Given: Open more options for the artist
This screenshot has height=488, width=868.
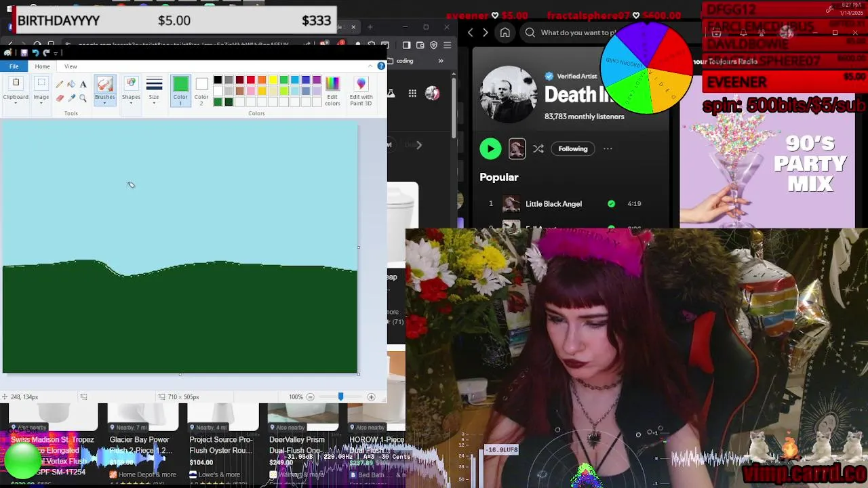Looking at the screenshot, I should [608, 149].
